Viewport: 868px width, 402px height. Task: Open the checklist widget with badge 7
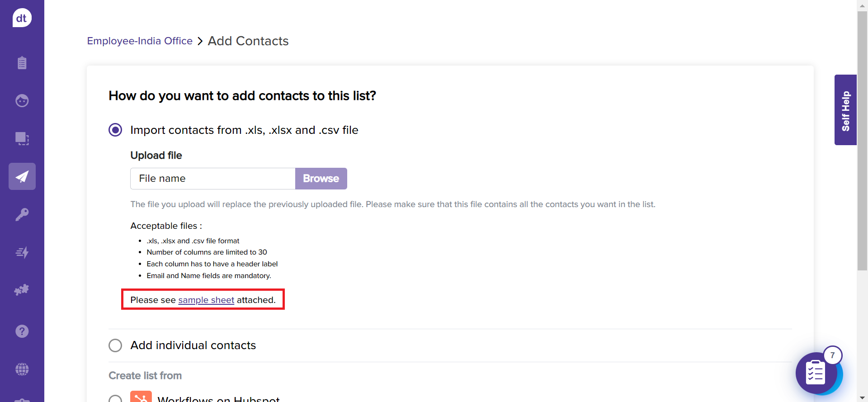point(816,373)
